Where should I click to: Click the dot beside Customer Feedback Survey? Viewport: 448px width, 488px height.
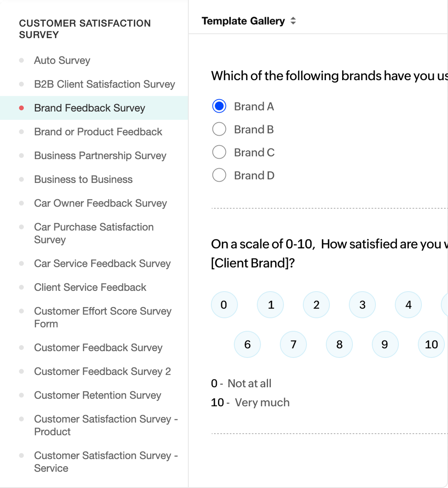[21, 348]
